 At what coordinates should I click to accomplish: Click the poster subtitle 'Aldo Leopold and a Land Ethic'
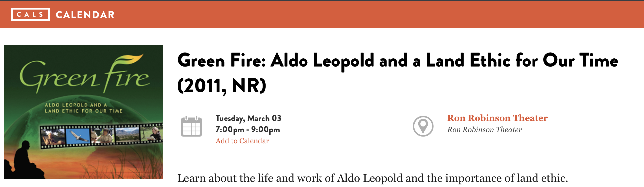pyautogui.click(x=84, y=108)
